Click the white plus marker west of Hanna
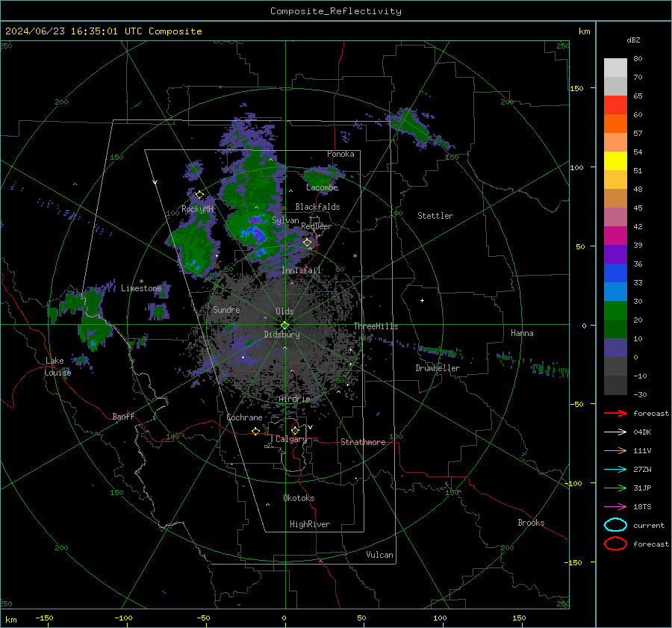 (x=422, y=300)
